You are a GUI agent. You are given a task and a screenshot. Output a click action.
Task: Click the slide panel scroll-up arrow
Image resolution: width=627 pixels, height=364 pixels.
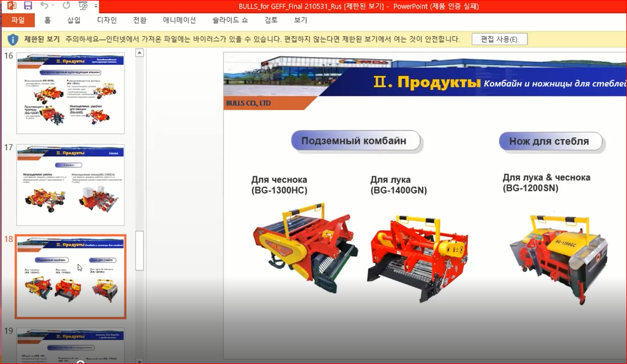[139, 53]
